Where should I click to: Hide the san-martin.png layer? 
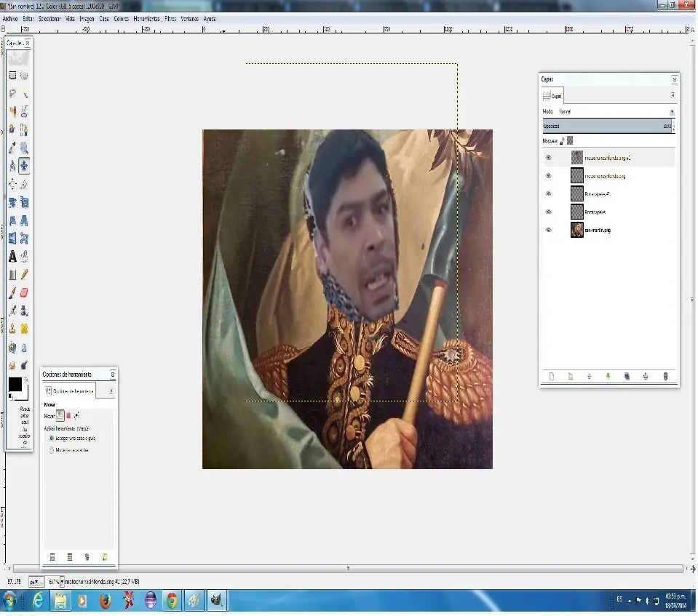[x=548, y=230]
